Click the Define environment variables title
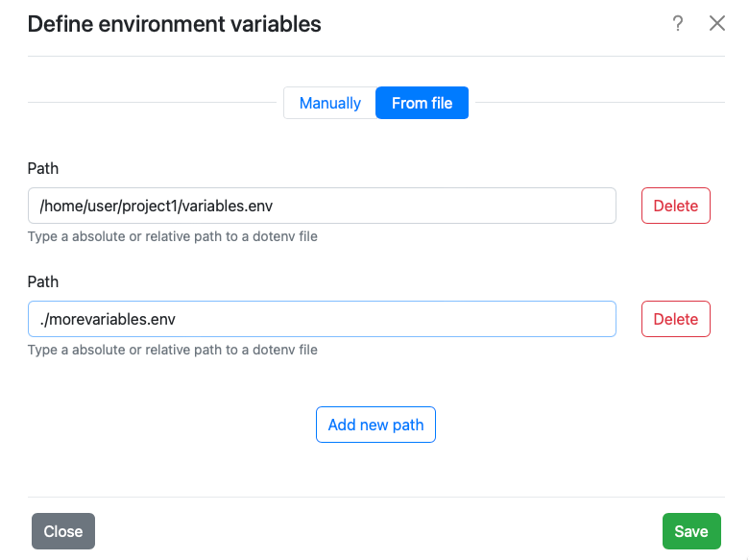749x560 pixels. pos(174,24)
